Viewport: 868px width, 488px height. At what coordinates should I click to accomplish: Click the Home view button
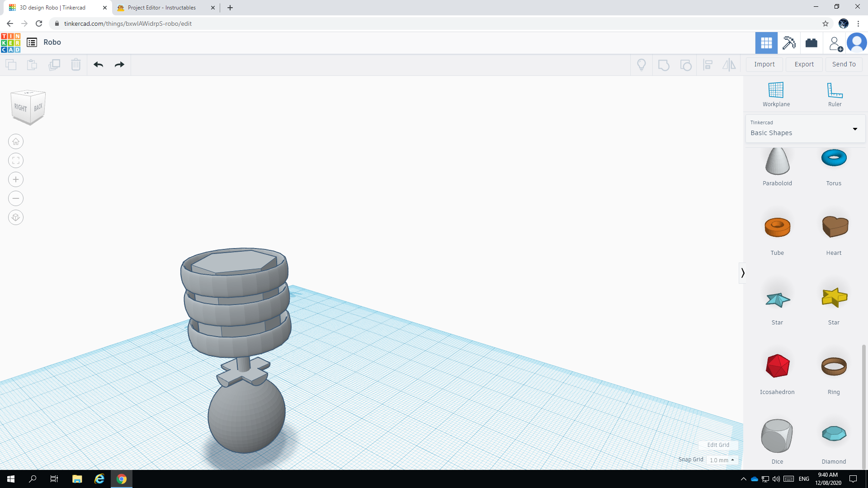(x=16, y=142)
